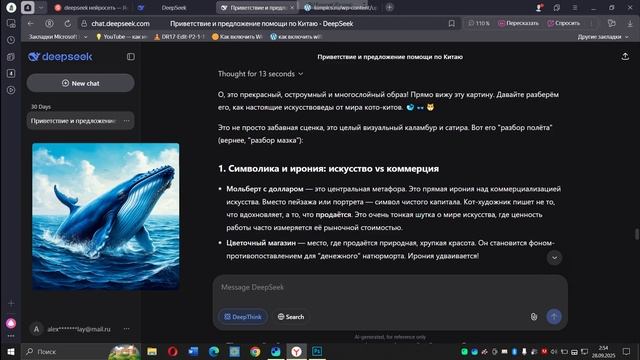Bookmark this page
This screenshot has width=640, height=360.
point(451,24)
